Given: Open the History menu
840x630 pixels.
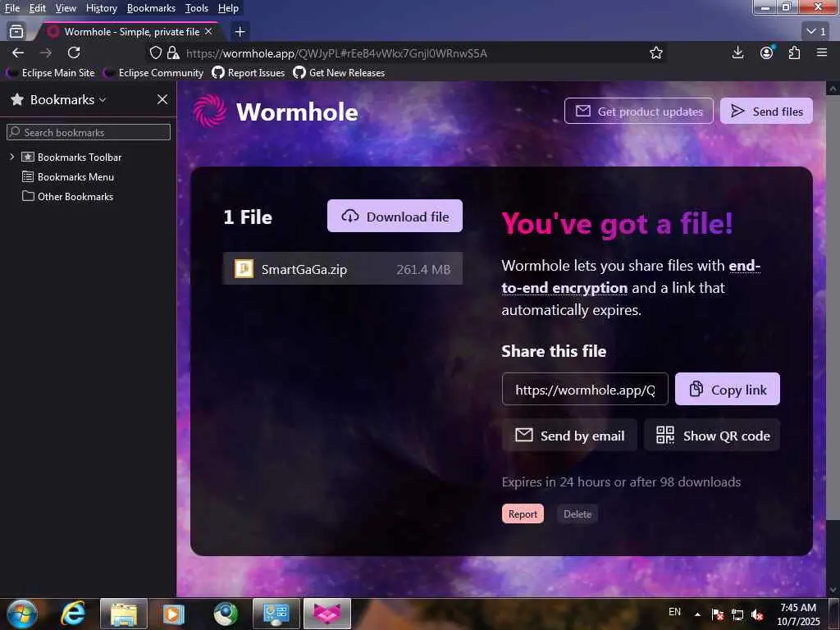Looking at the screenshot, I should click(x=101, y=8).
